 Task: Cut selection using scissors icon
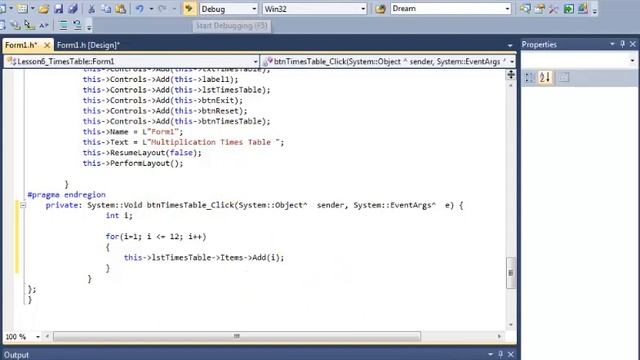point(92,9)
